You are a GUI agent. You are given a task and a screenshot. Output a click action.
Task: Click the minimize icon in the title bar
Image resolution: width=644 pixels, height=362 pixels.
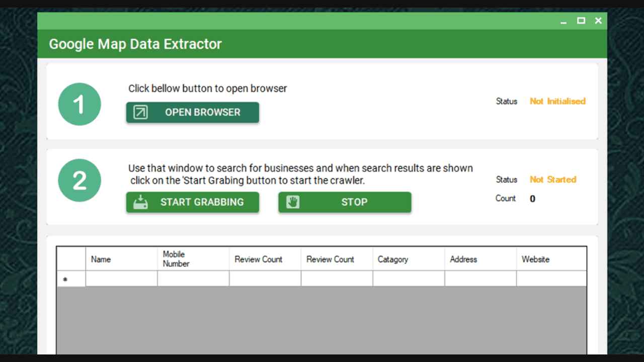(562, 21)
